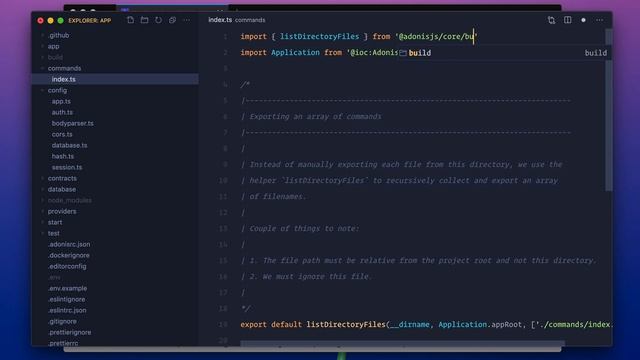Open .eslintignore file

coord(67,300)
